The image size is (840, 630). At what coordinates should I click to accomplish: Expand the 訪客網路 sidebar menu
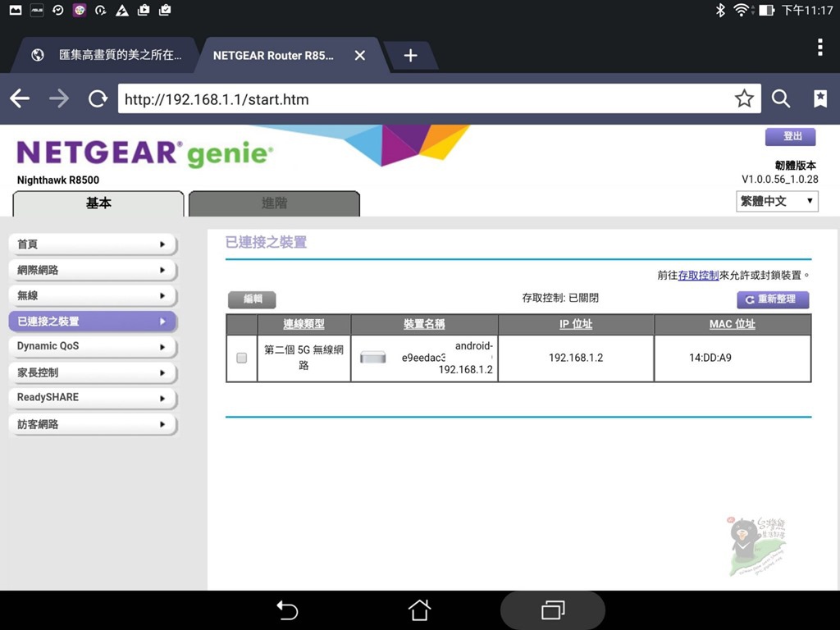tap(93, 424)
